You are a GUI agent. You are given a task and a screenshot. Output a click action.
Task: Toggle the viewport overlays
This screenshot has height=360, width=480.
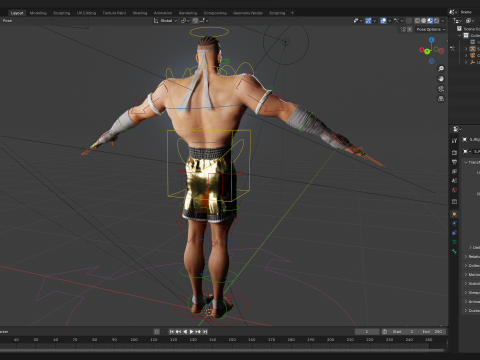[x=383, y=21]
